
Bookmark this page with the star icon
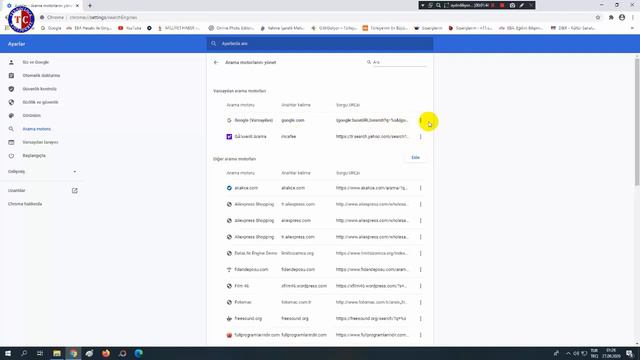click(598, 18)
